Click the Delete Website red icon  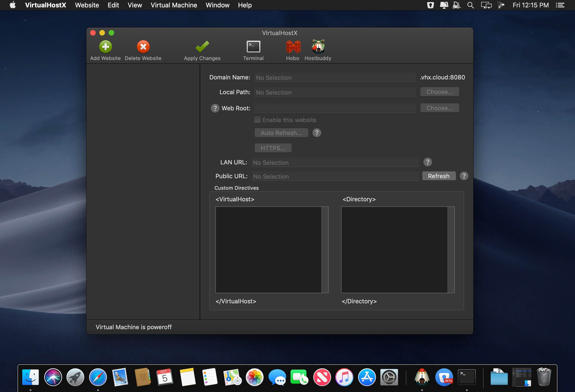143,47
